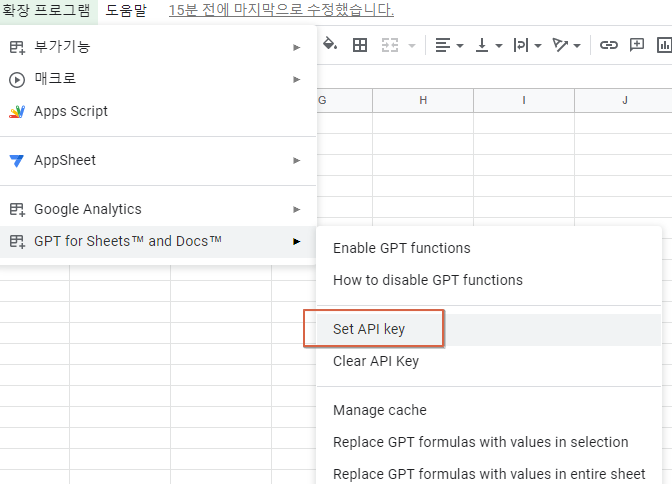Click the AppSheet blue icon
This screenshot has height=484, width=672.
point(17,161)
